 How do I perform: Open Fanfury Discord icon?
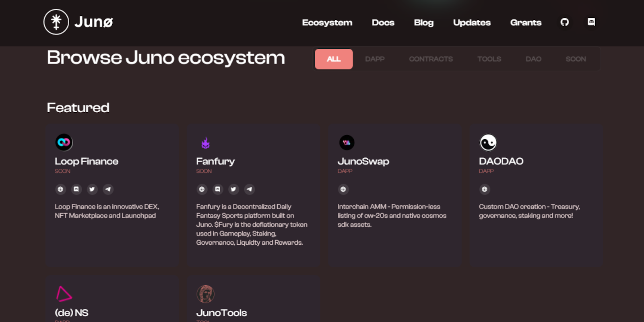(x=218, y=189)
